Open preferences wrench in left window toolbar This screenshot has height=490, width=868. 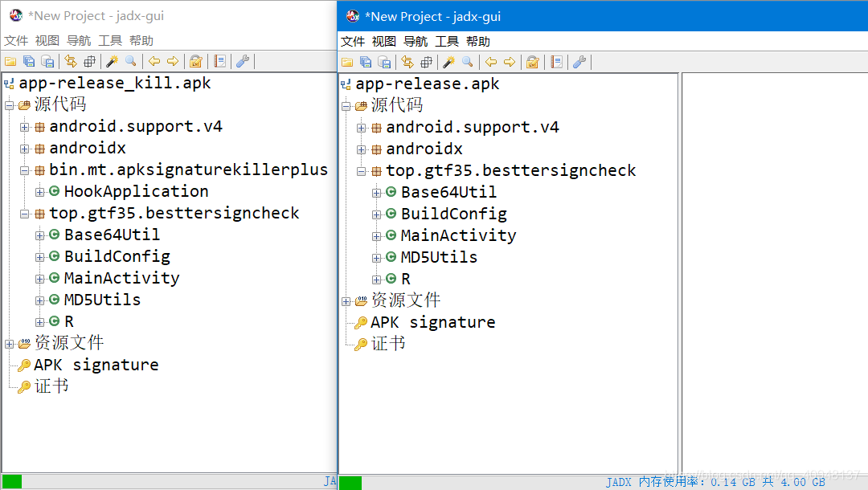243,61
